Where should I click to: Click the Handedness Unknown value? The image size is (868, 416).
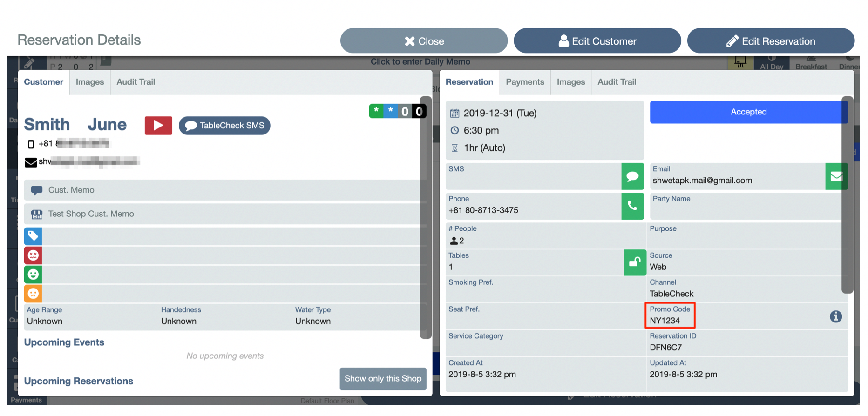(179, 322)
